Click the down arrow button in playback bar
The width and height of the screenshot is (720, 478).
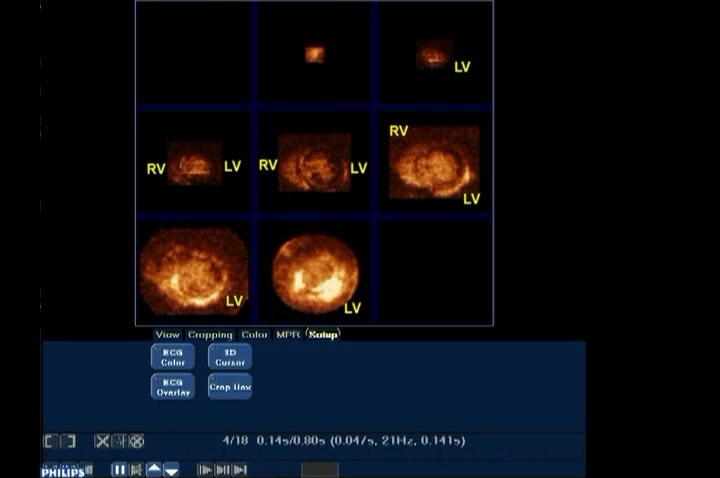[x=171, y=469]
